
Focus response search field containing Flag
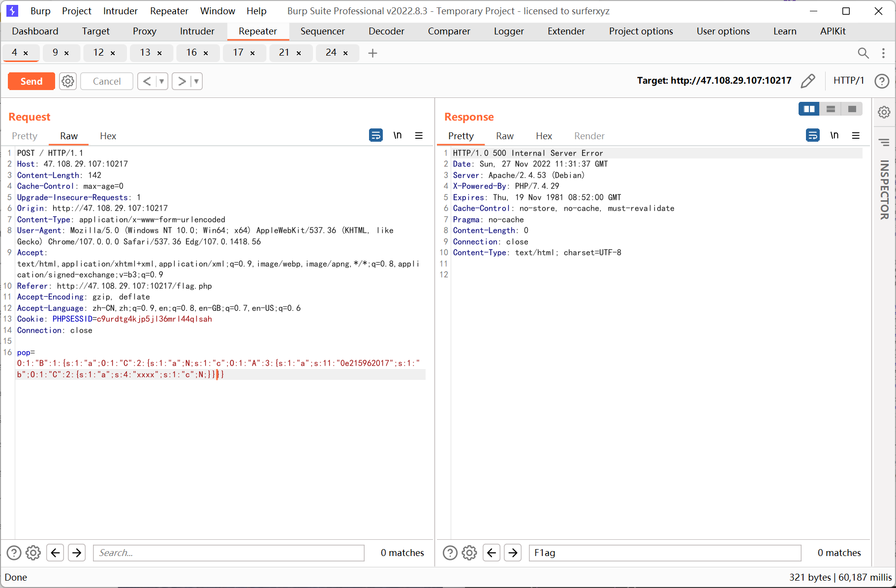point(665,553)
